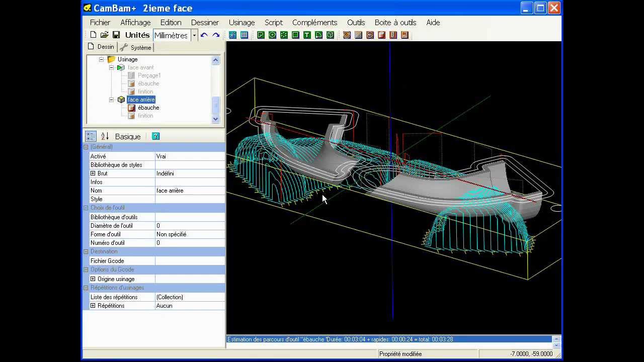Click the blue help question mark icon
The image size is (644, 362).
(x=155, y=136)
